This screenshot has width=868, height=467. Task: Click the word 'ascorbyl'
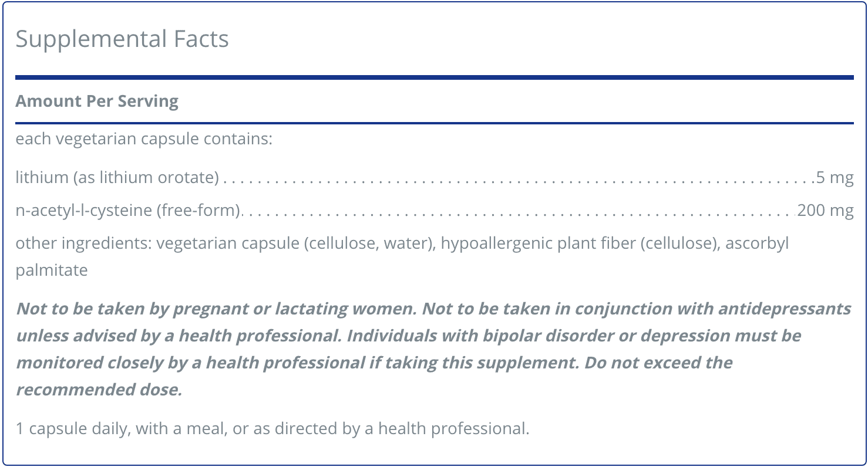point(757,243)
